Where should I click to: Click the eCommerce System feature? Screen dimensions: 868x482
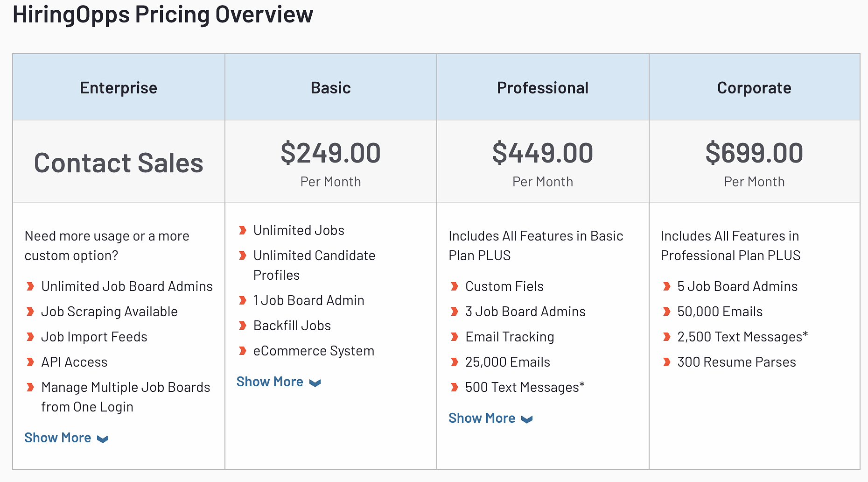tap(314, 351)
